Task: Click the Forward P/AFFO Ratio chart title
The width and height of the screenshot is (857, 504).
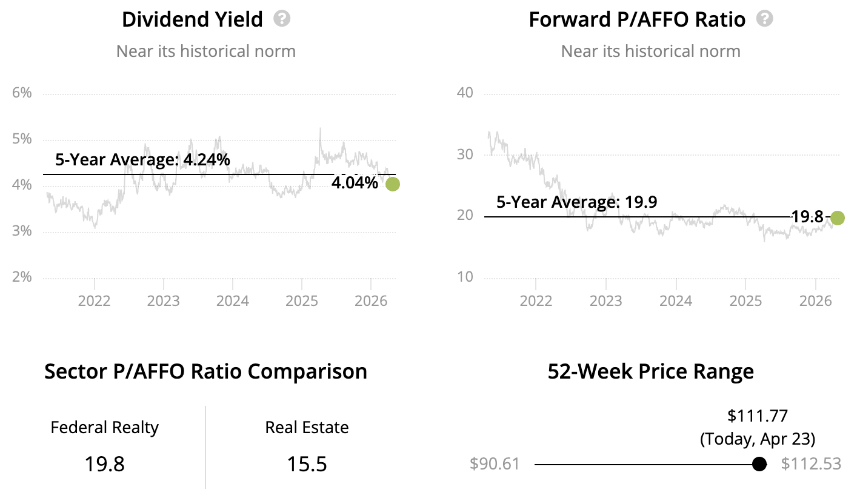Action: click(636, 19)
